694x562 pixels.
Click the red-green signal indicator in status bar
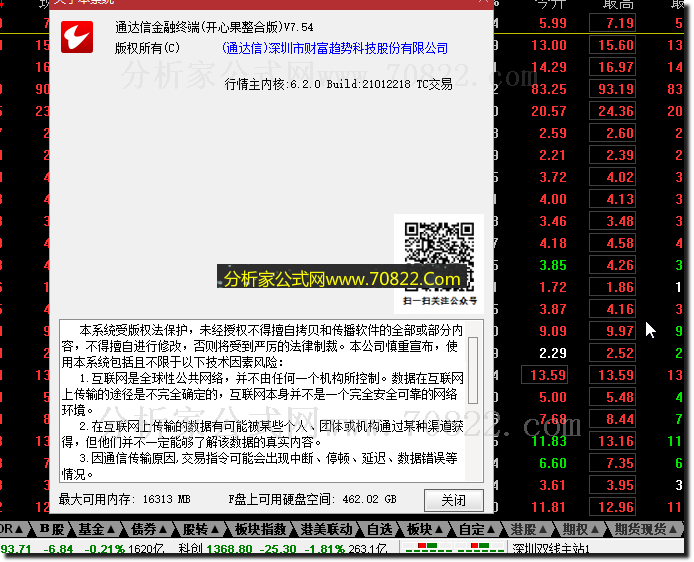(x=455, y=548)
